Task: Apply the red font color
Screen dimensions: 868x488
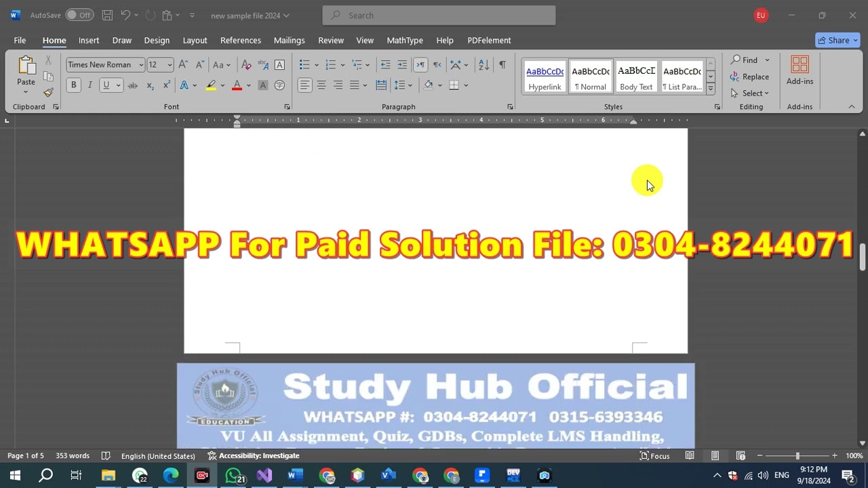Action: coord(237,85)
